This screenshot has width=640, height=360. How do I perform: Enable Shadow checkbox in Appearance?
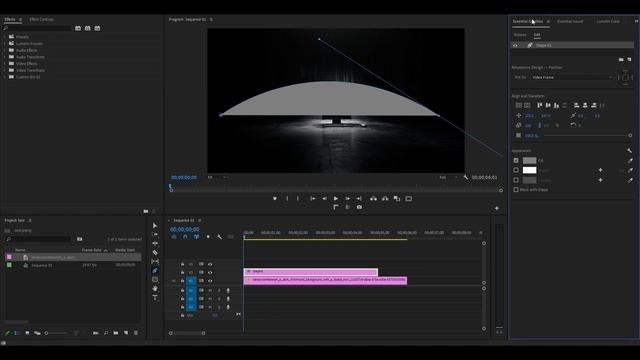pyautogui.click(x=516, y=180)
